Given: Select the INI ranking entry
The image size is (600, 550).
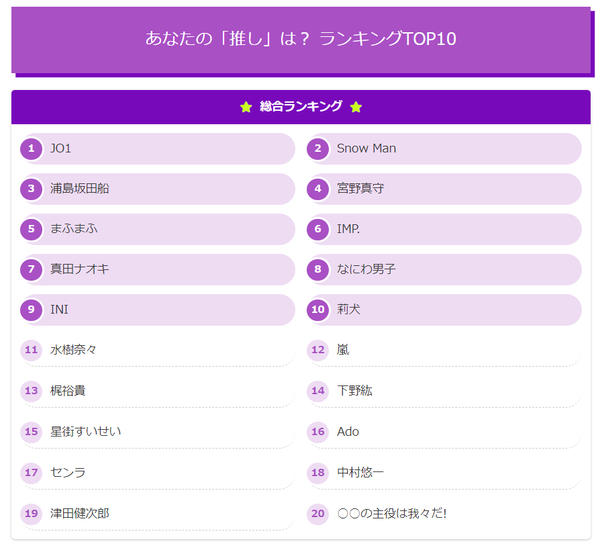Looking at the screenshot, I should coord(158,309).
